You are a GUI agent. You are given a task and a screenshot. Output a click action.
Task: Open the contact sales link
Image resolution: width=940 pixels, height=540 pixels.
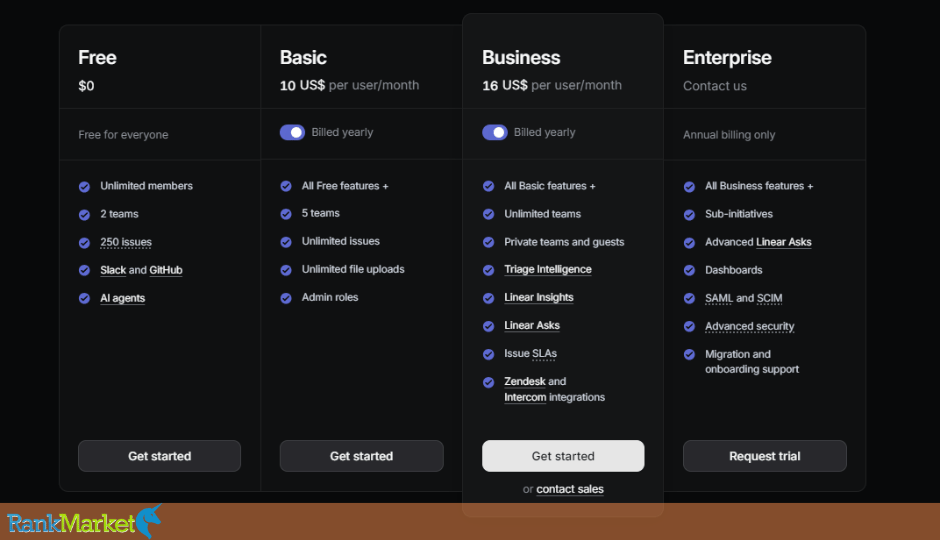[x=570, y=489]
